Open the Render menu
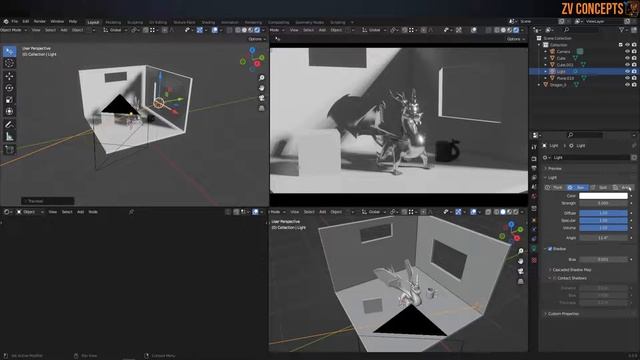 40,22
